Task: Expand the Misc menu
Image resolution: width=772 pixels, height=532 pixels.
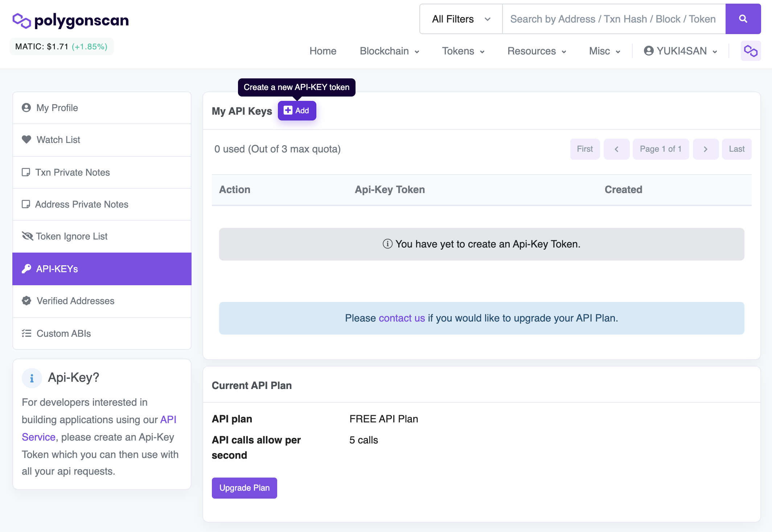Action: [604, 51]
